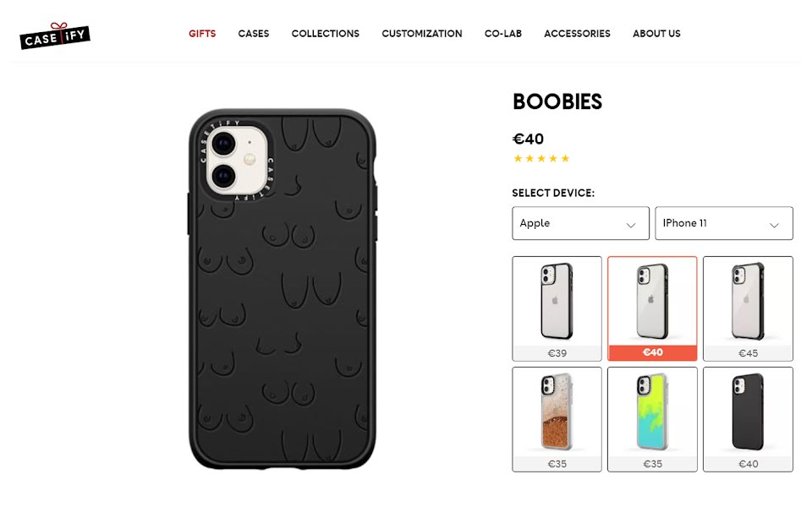
Task: Click the five-star product rating
Action: pyautogui.click(x=541, y=158)
